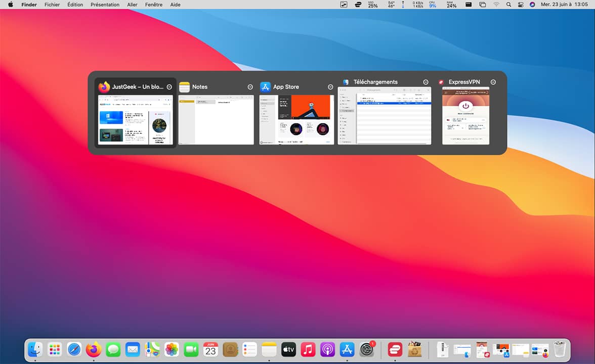Switch to the ExpressVPN window thumbnail
This screenshot has height=364, width=595.
pyautogui.click(x=465, y=116)
